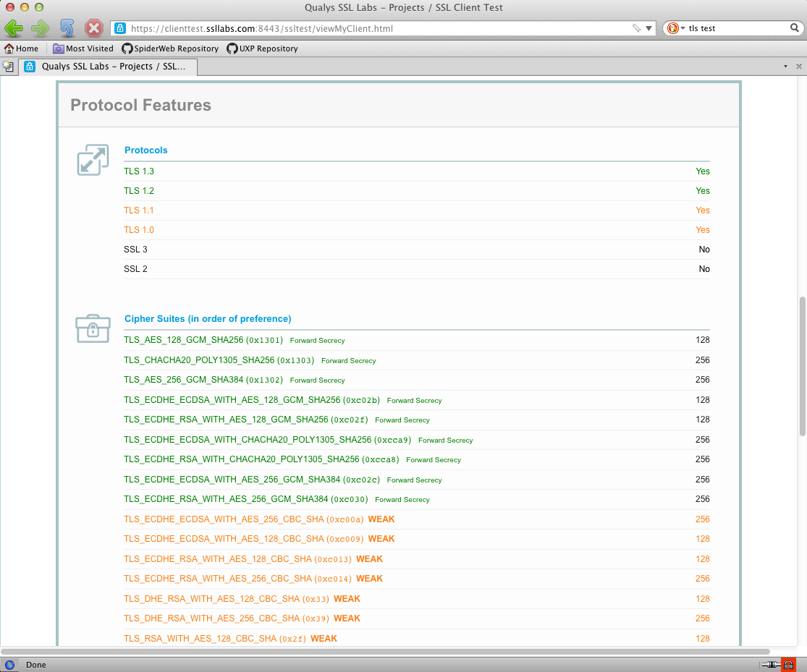Image resolution: width=807 pixels, height=672 pixels.
Task: Open the list-all-tabs dropdown arrow
Action: (x=785, y=67)
